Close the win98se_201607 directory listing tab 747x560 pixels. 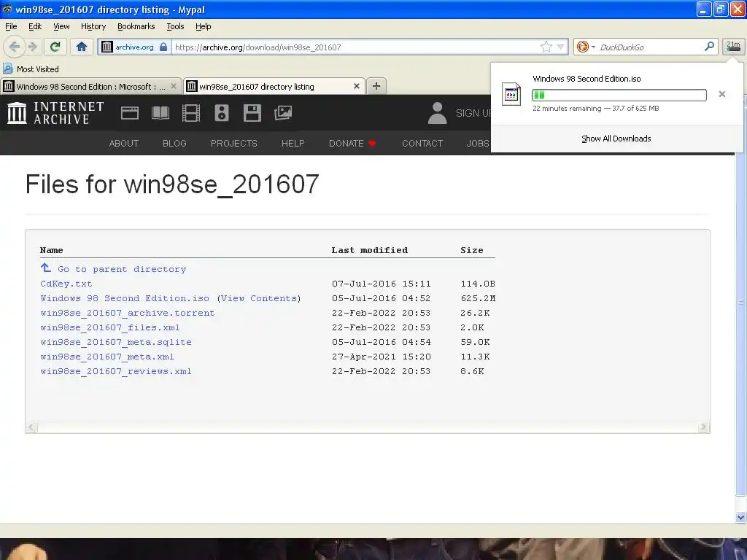356,86
